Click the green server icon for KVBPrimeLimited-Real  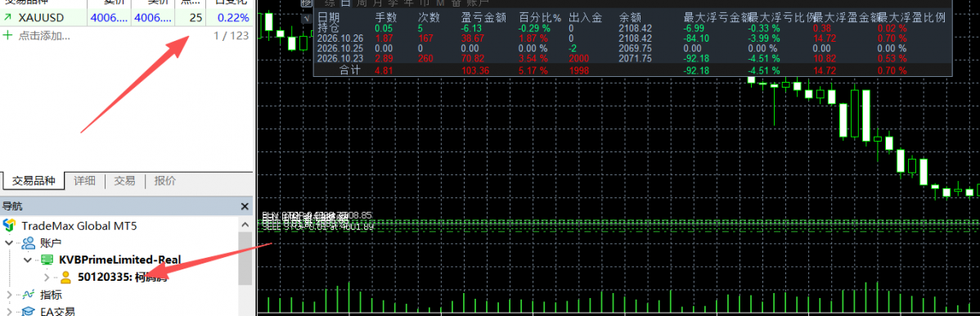[47, 260]
